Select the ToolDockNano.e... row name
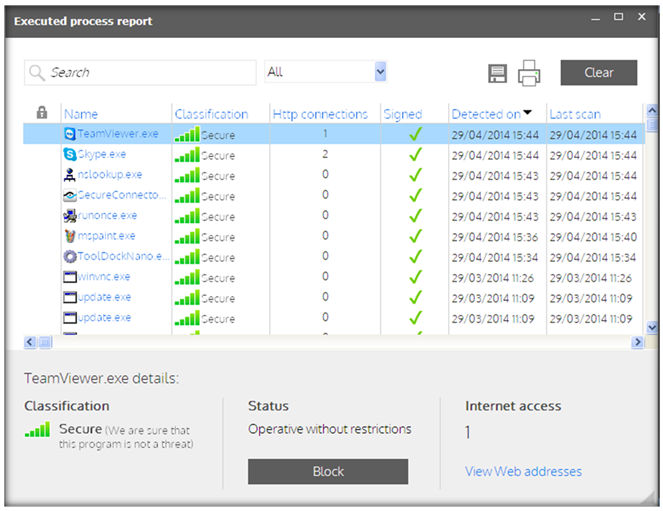Screen dimensions: 663x511 [123, 256]
